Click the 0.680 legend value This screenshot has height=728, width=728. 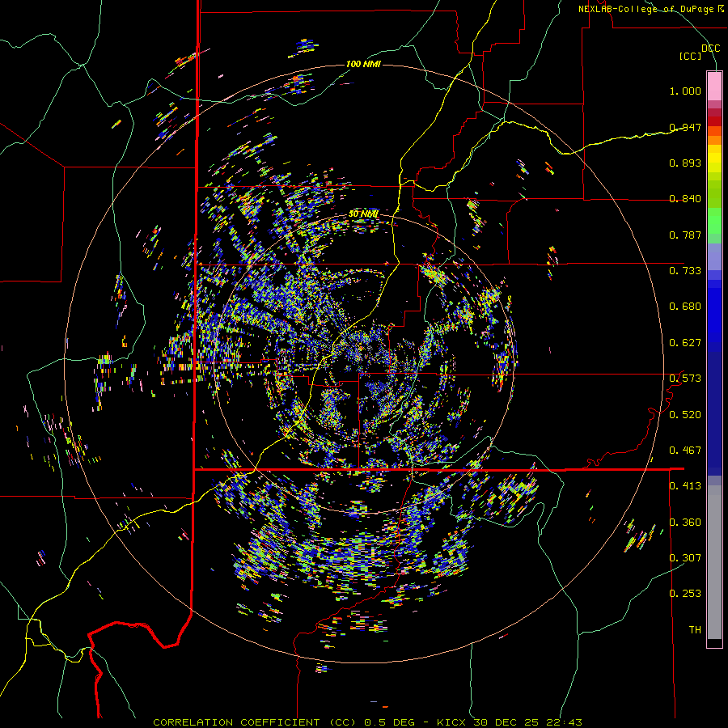tap(685, 307)
